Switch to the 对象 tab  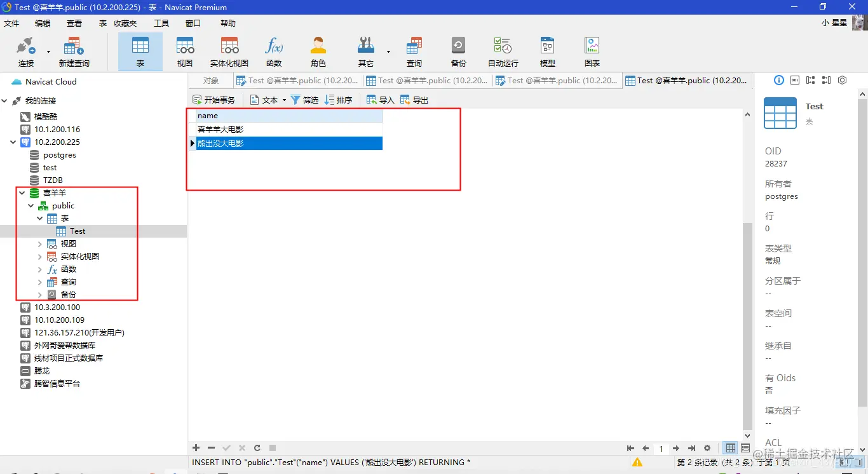point(211,80)
